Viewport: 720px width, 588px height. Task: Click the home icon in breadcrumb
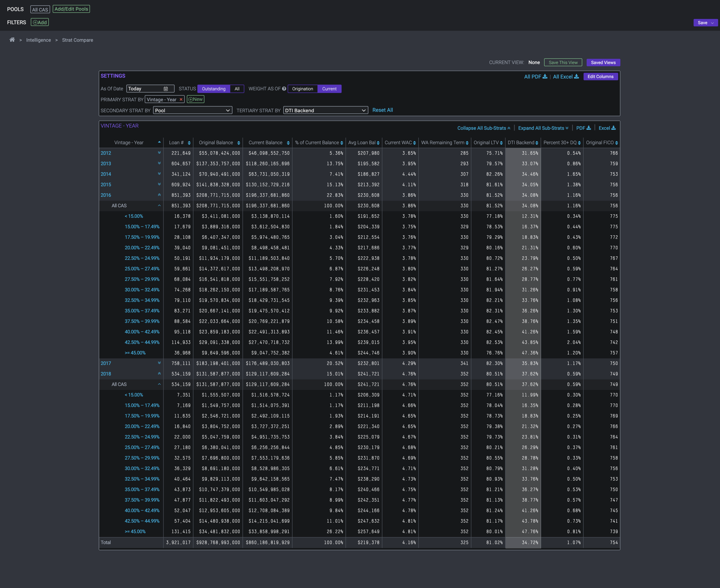click(12, 40)
